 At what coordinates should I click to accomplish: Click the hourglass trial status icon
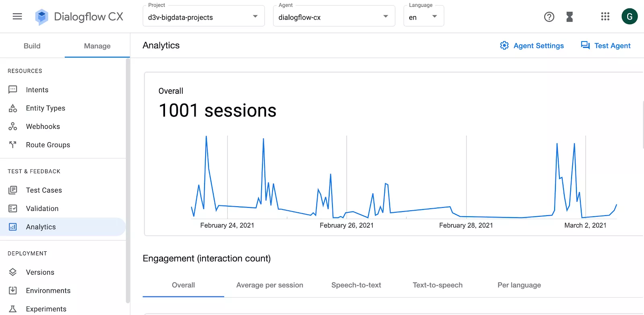click(x=570, y=17)
